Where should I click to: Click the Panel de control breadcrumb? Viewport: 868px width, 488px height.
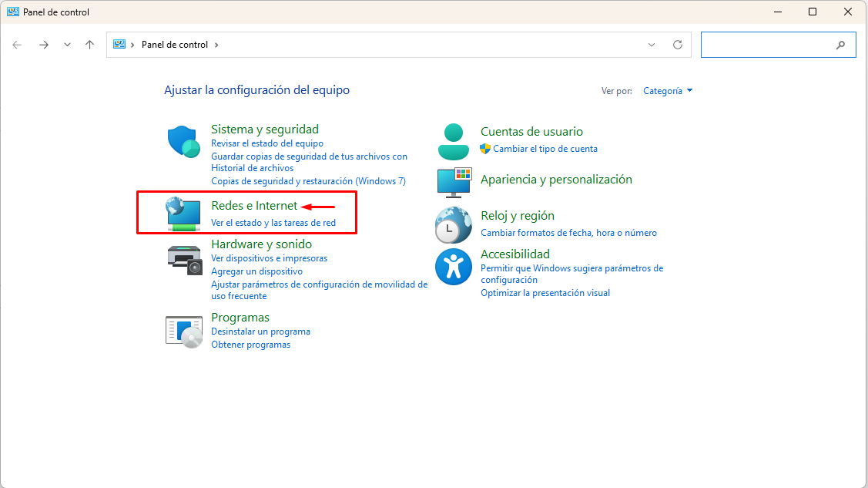[175, 45]
